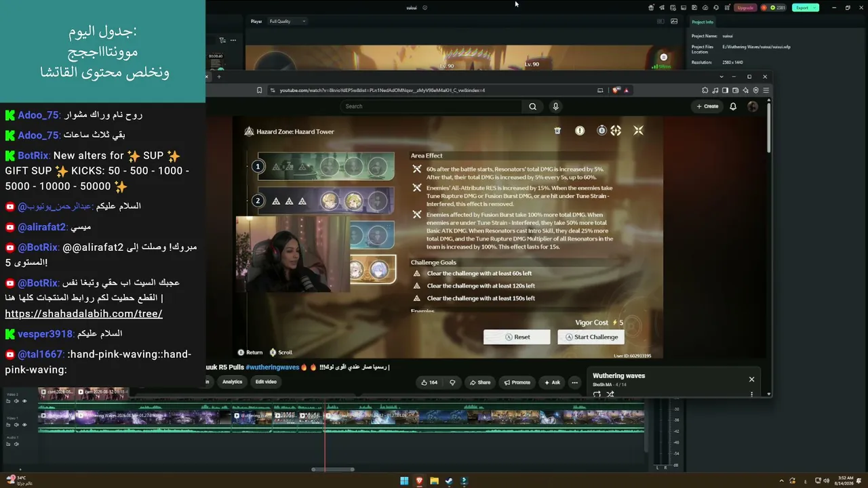Click the timeline horizontal scrollbar thumb
This screenshot has width=868, height=488.
pyautogui.click(x=333, y=469)
